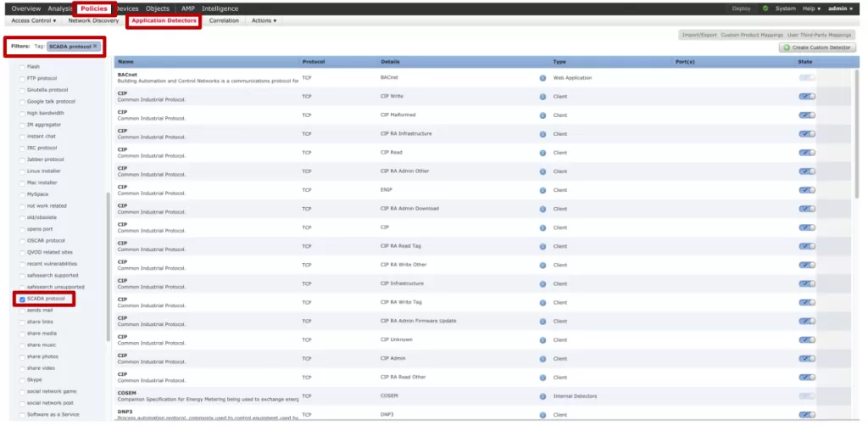This screenshot has width=868, height=426.
Task: Click info icon for CIP RA Admin Download
Action: click(x=542, y=209)
